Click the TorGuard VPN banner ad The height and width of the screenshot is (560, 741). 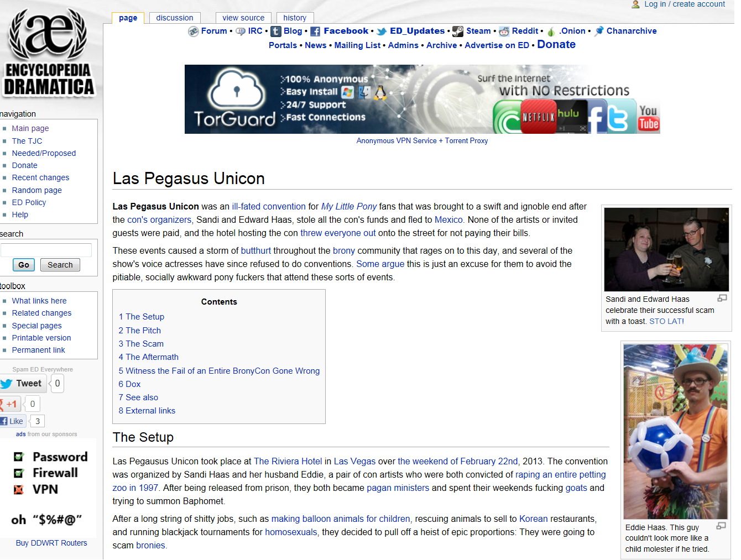coord(422,100)
